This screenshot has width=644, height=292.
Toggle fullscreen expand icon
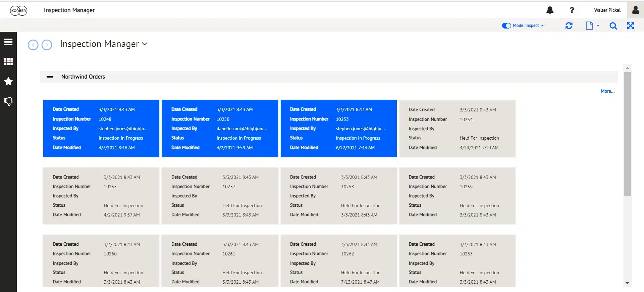[631, 26]
